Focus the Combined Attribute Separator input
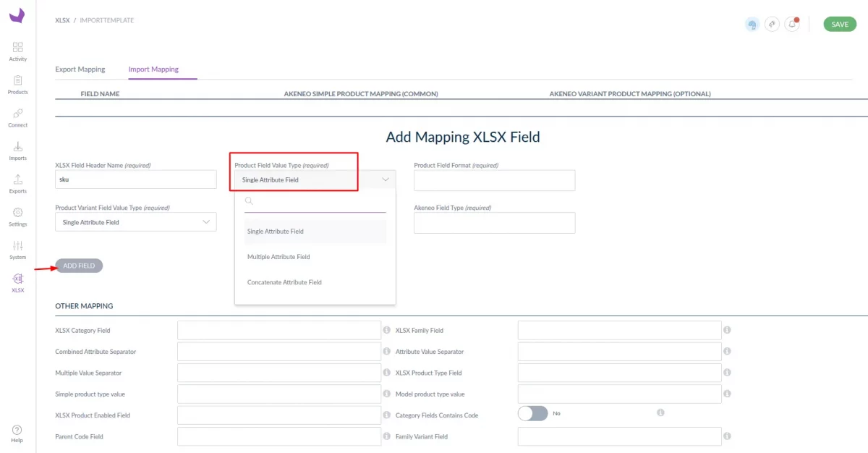The image size is (868, 453). click(279, 352)
